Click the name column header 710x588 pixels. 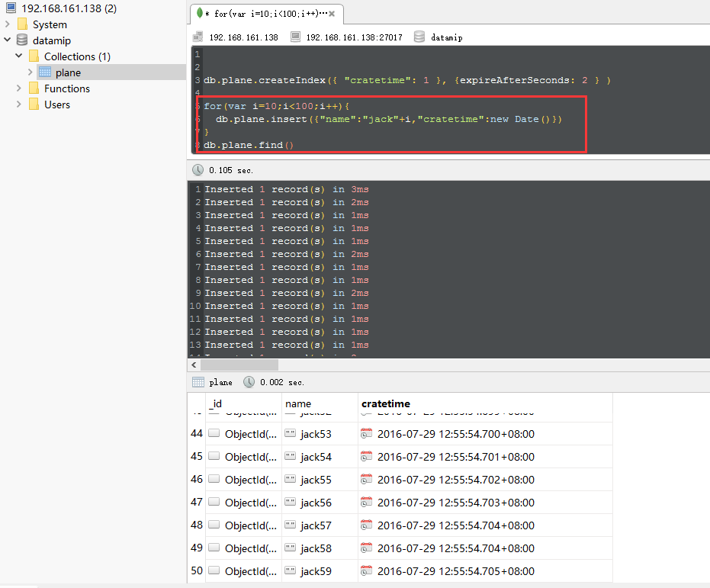320,403
